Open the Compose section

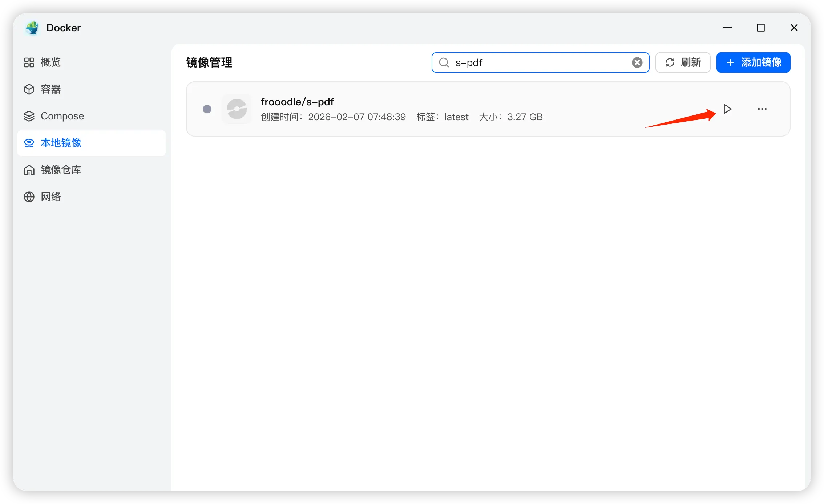point(92,116)
